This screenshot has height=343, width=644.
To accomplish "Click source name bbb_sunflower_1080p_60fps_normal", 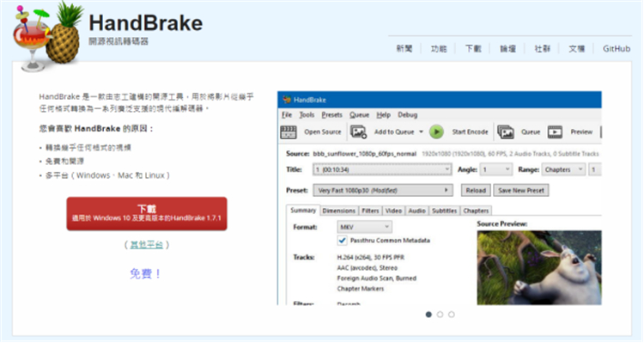I will click(365, 154).
